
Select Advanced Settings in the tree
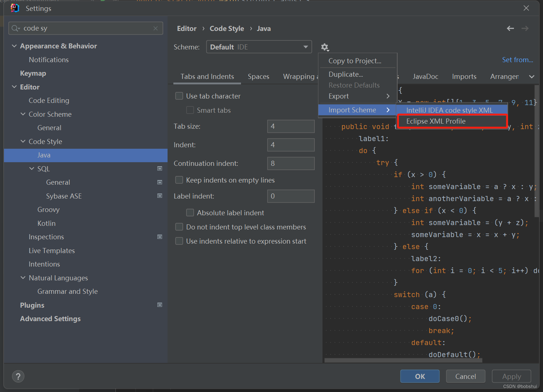click(x=50, y=319)
